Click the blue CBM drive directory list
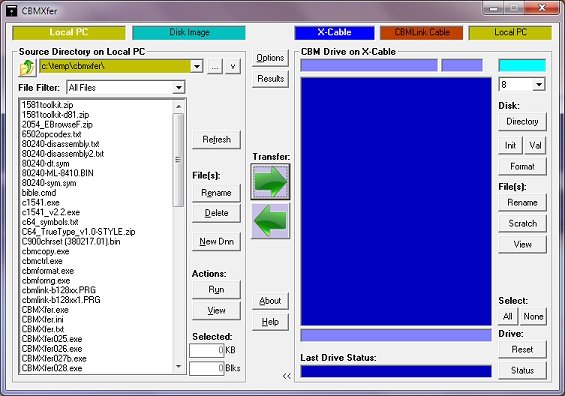Screen dimensions: 565x396 [396, 201]
